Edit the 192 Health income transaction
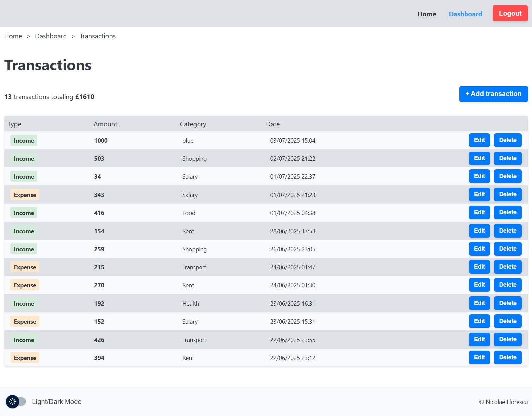Image resolution: width=532 pixels, height=416 pixels. click(x=479, y=303)
